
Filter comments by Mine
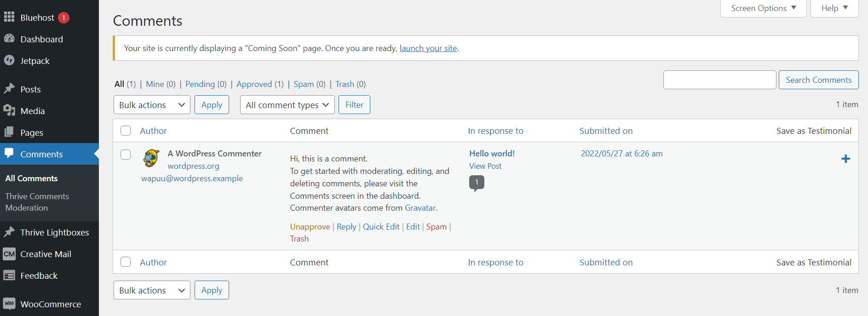(x=161, y=84)
